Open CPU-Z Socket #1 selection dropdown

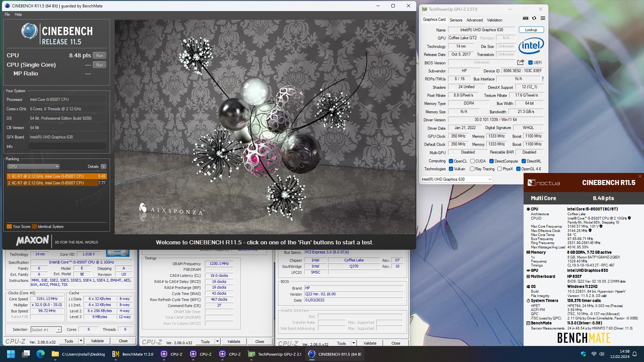(x=46, y=330)
